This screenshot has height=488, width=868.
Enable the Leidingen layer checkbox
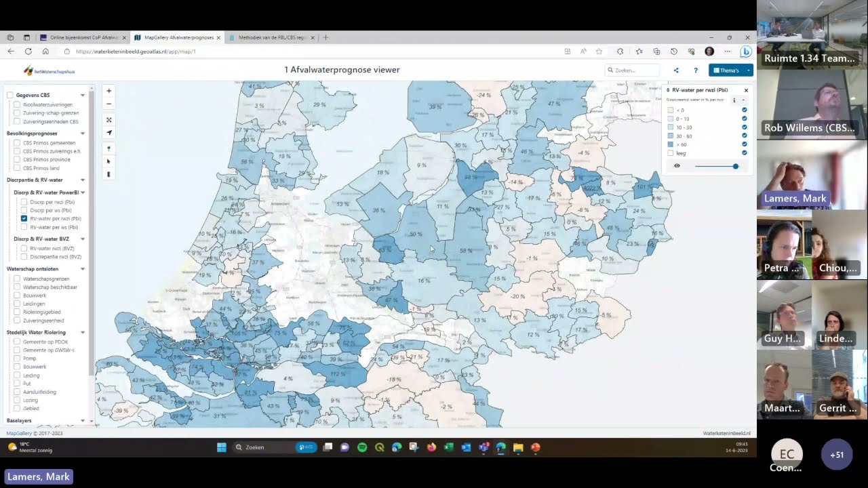[17, 304]
